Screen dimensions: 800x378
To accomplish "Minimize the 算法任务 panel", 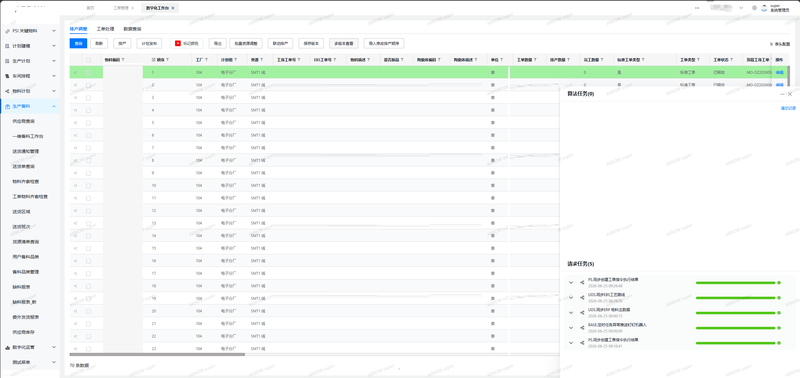I will (782, 94).
